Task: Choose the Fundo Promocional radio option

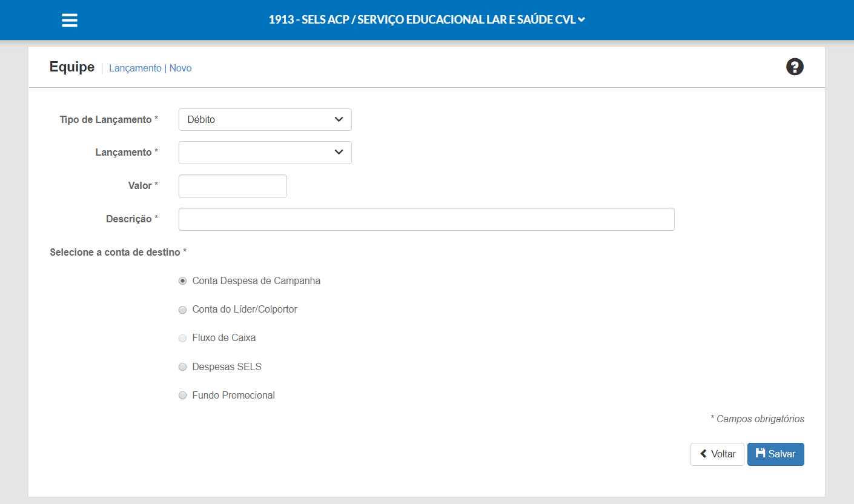Action: (182, 396)
